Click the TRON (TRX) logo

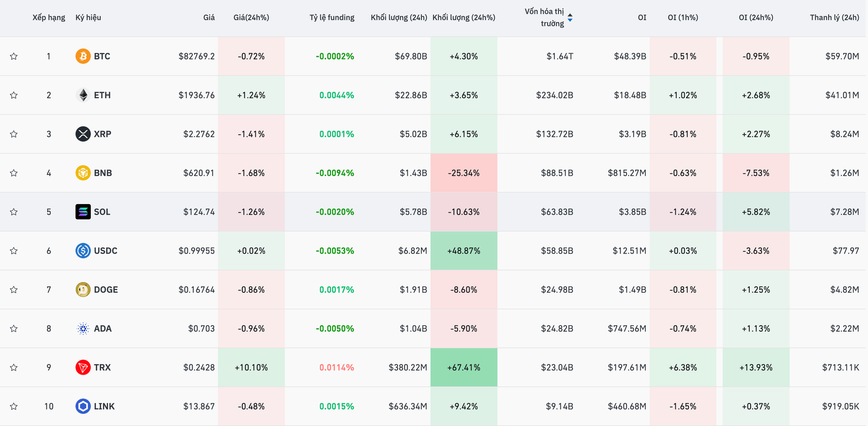tap(83, 367)
